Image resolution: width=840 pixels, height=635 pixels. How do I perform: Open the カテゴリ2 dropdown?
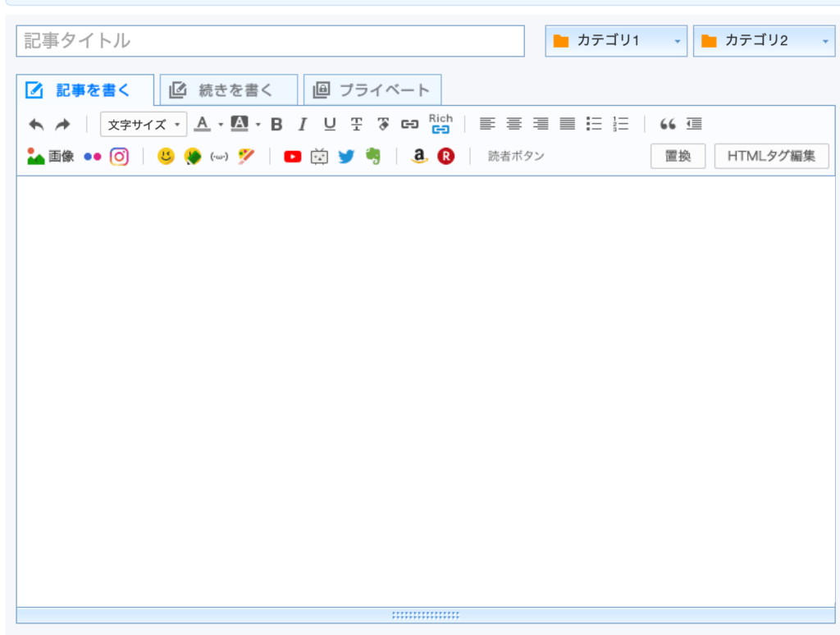click(764, 41)
